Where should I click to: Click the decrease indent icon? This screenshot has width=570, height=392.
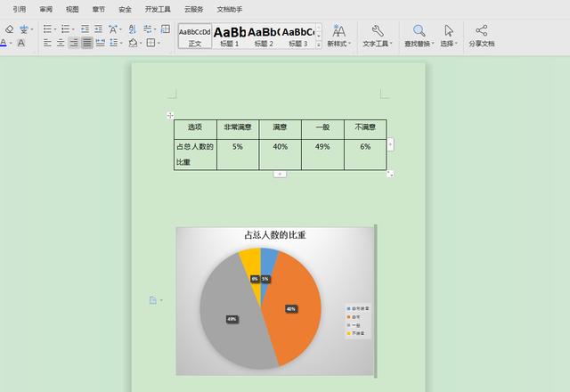pyautogui.click(x=85, y=29)
